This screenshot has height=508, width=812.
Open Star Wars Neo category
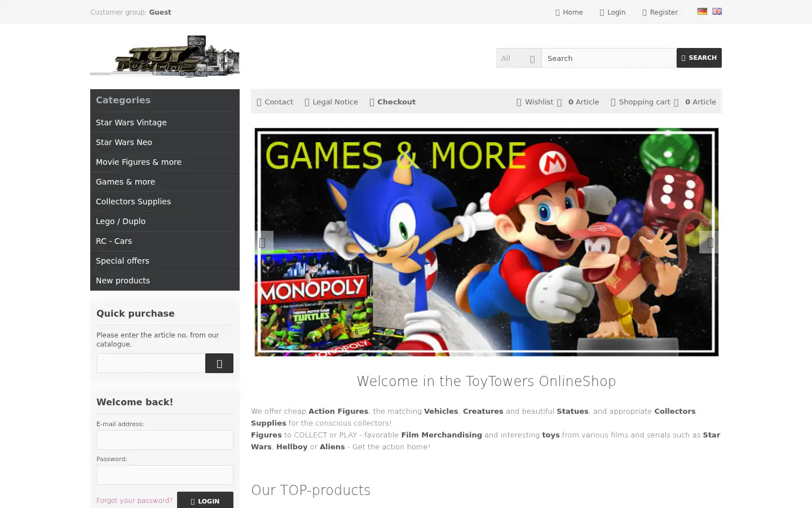[165, 142]
